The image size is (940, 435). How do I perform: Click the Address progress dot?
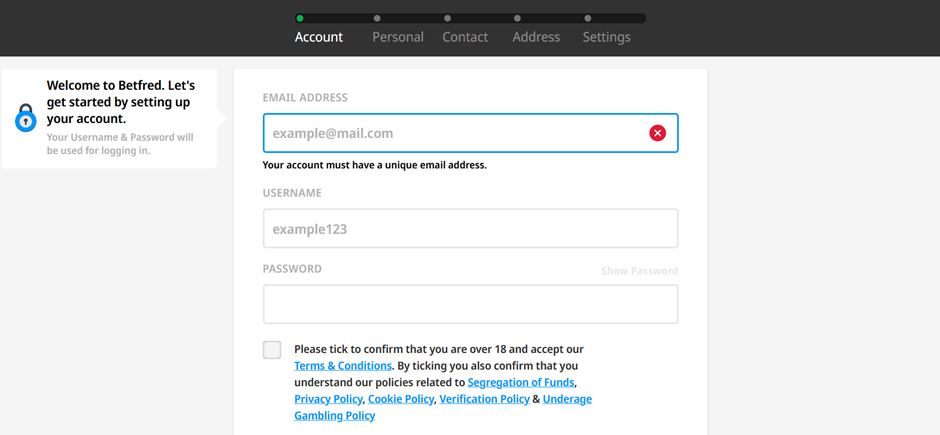click(517, 19)
